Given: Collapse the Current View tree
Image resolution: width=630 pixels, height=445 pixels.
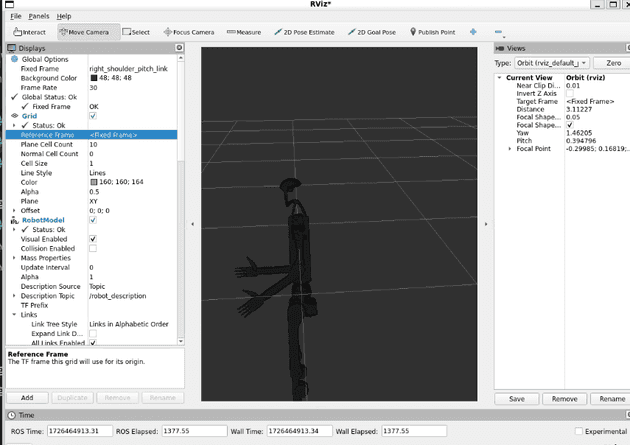Looking at the screenshot, I should tap(499, 78).
